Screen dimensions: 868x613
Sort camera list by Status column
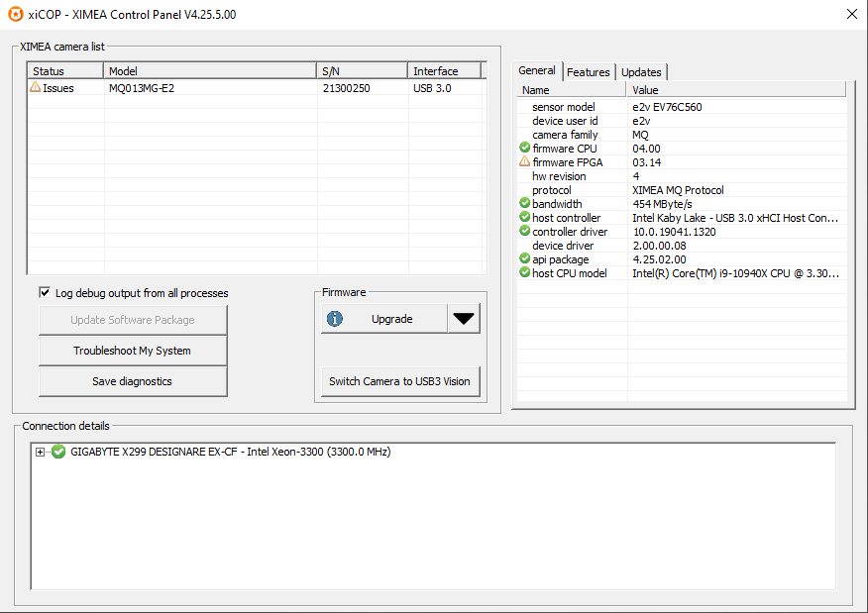pos(65,71)
